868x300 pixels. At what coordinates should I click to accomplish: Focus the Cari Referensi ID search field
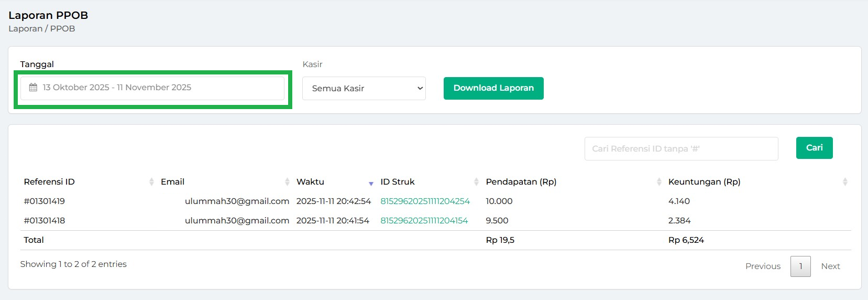click(681, 149)
